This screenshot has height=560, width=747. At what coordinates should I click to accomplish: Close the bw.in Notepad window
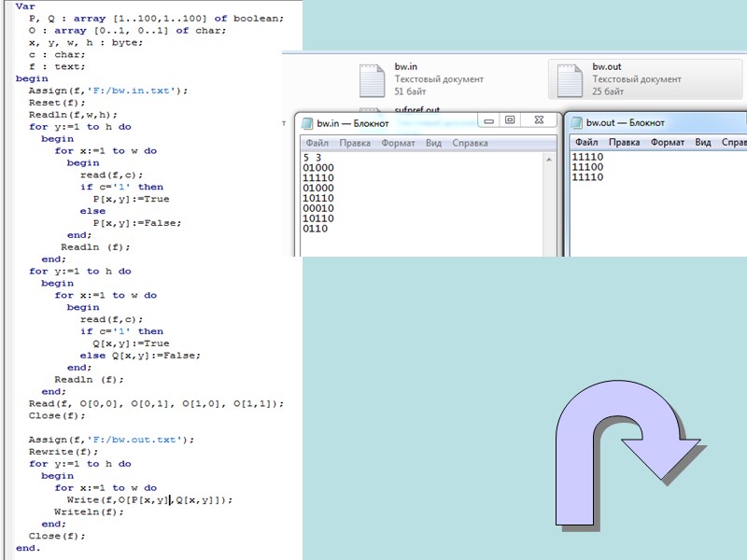pyautogui.click(x=539, y=120)
